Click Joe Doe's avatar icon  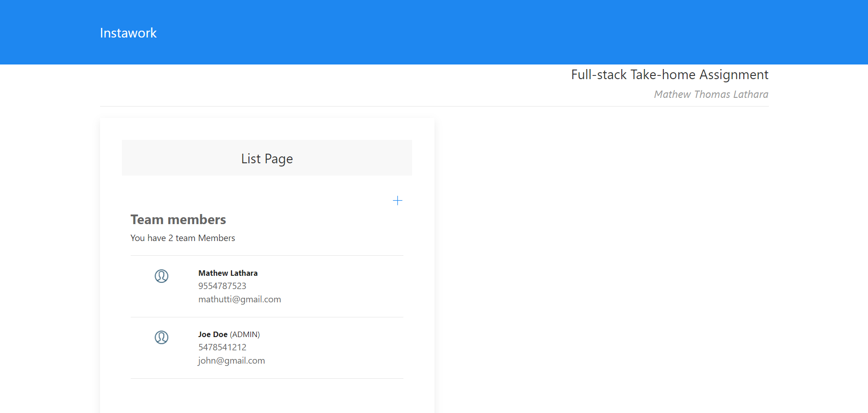click(161, 337)
